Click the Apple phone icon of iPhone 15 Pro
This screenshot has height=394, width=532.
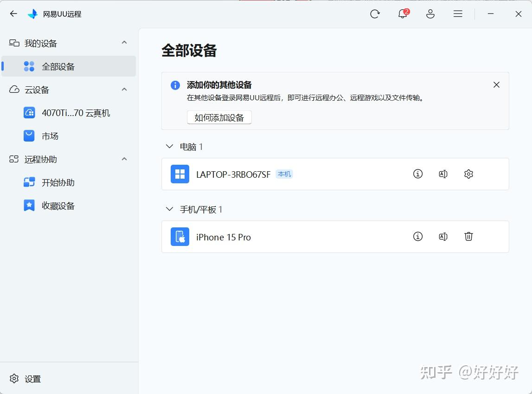(x=180, y=237)
